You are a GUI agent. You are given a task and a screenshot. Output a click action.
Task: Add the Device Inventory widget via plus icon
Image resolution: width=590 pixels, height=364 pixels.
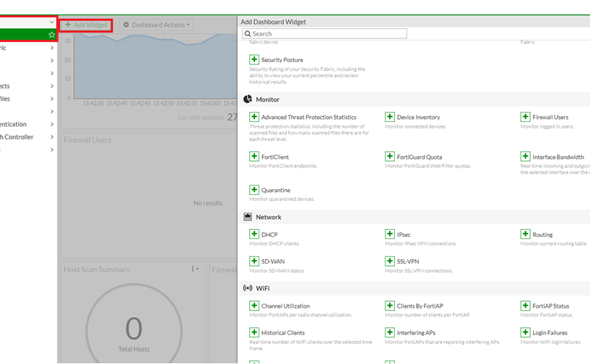390,117
